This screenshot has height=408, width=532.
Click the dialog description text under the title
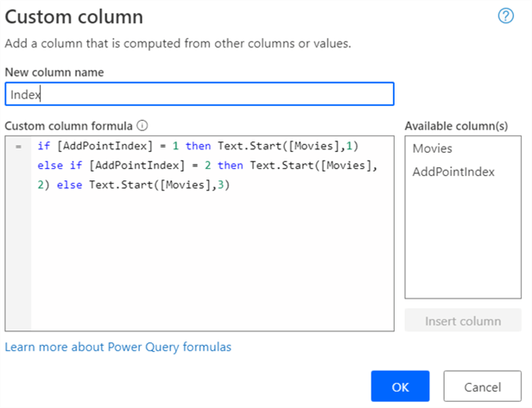click(x=179, y=43)
